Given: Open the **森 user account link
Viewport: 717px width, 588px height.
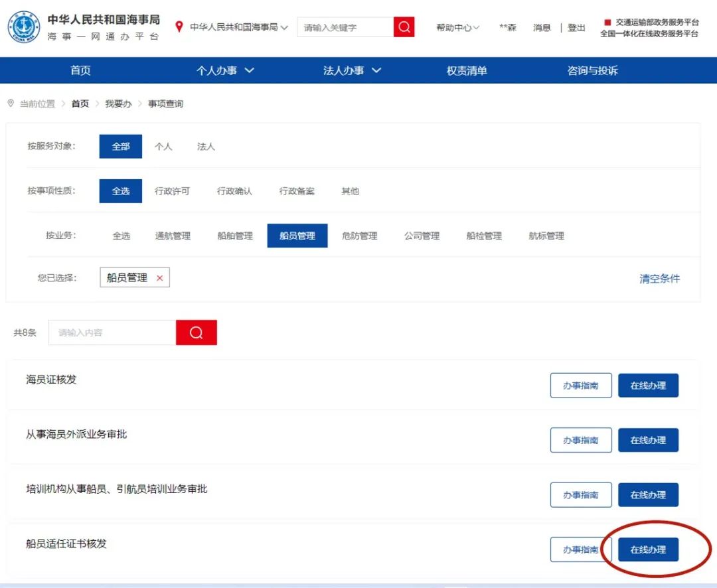Looking at the screenshot, I should (x=508, y=27).
